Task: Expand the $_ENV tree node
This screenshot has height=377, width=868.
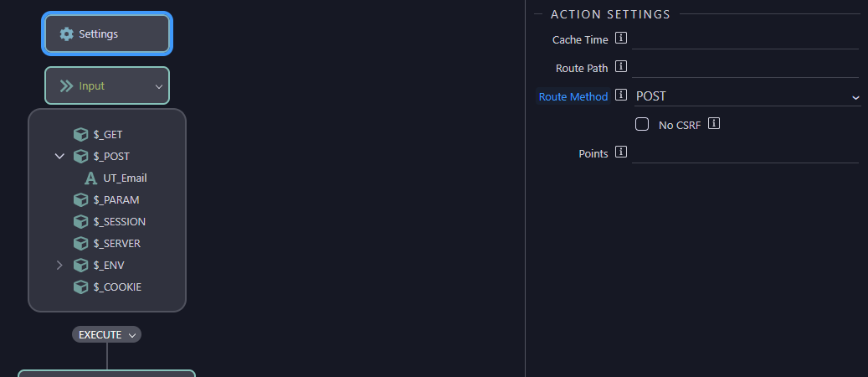Action: point(59,266)
